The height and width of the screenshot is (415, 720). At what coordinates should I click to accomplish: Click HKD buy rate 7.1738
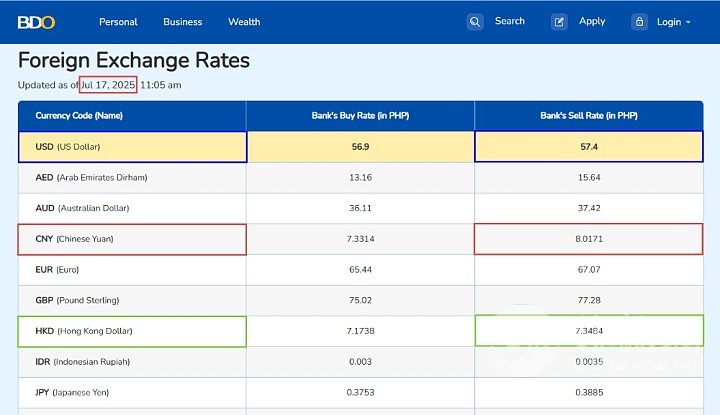click(x=360, y=331)
